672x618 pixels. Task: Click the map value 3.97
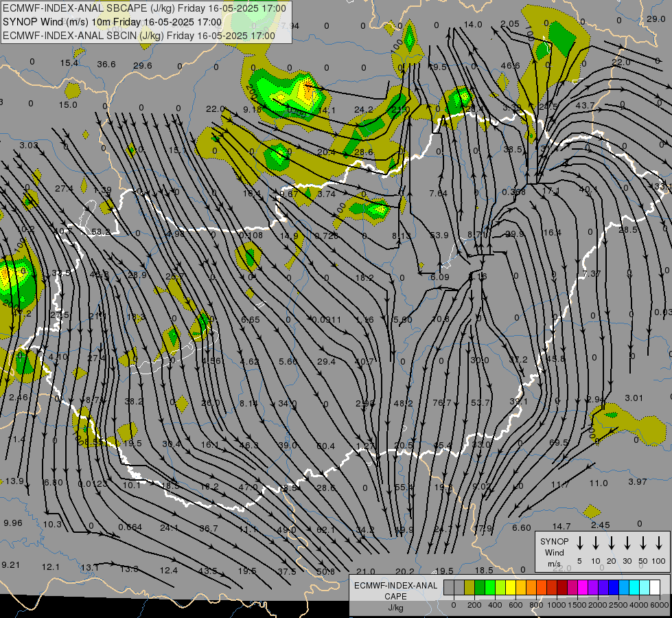[x=638, y=482]
